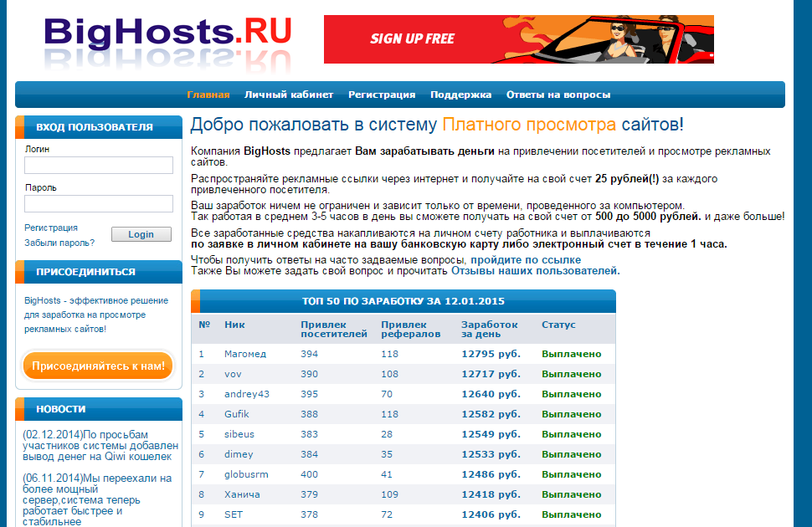Viewport: 812px width, 527px height.
Task: Read the 02.12.2014 Qiwi news item
Action: pyautogui.click(x=97, y=445)
